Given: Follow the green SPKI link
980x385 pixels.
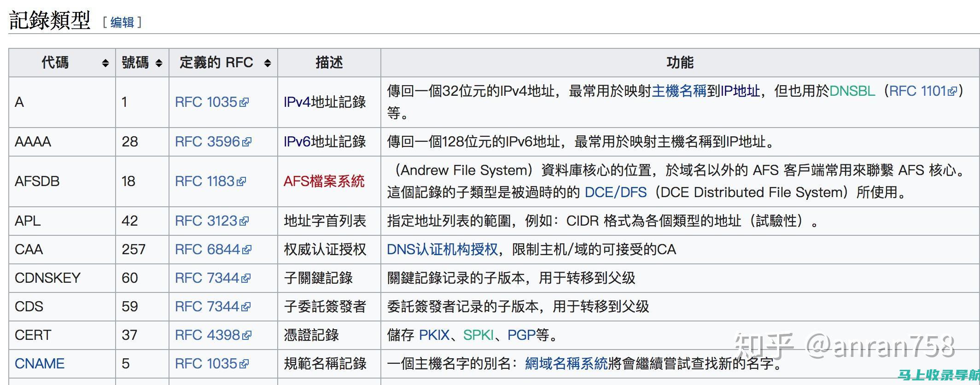Looking at the screenshot, I should [x=478, y=335].
